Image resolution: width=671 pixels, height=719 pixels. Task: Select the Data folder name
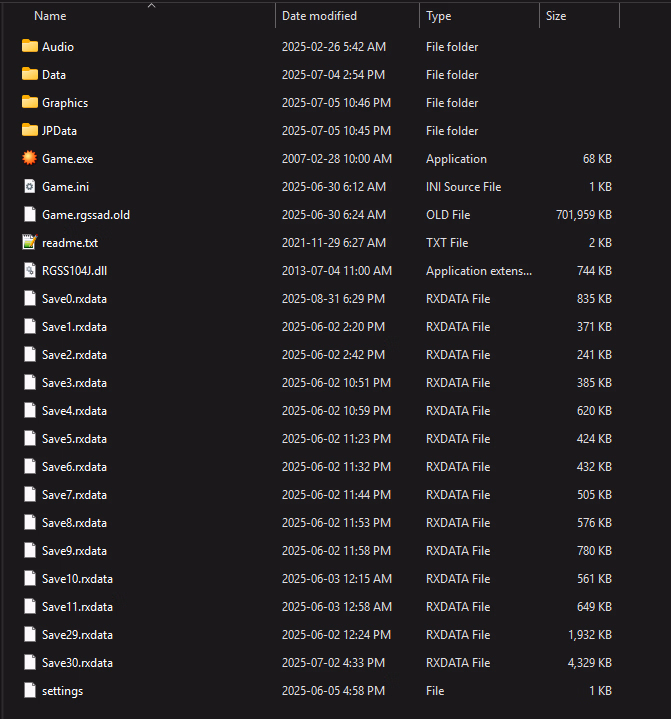click(x=54, y=75)
